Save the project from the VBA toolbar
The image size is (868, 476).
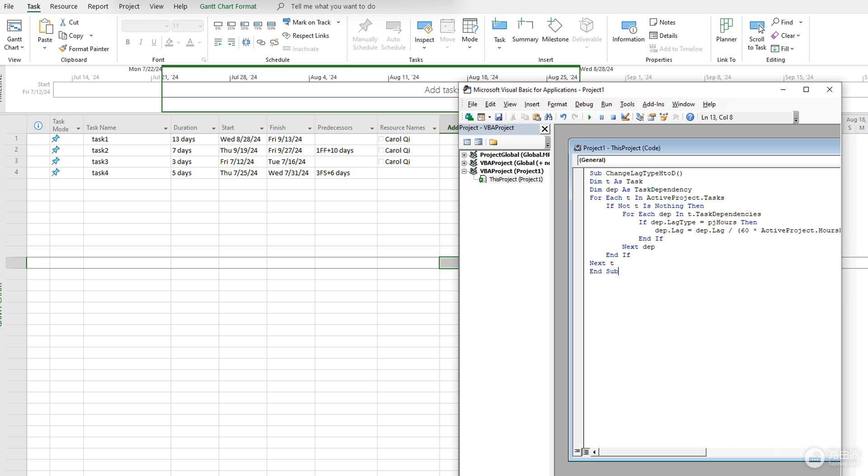499,117
